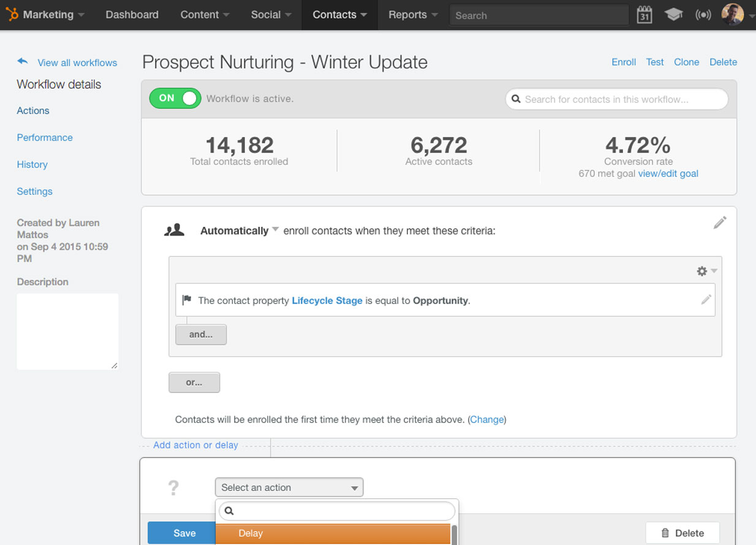Go to the Dashboard
The height and width of the screenshot is (545, 756).
[132, 15]
